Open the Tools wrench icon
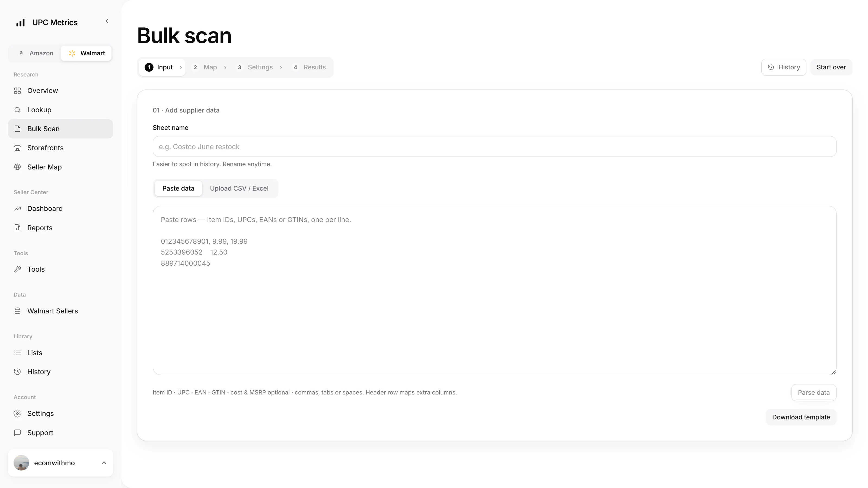Image resolution: width=868 pixels, height=488 pixels. (x=18, y=269)
